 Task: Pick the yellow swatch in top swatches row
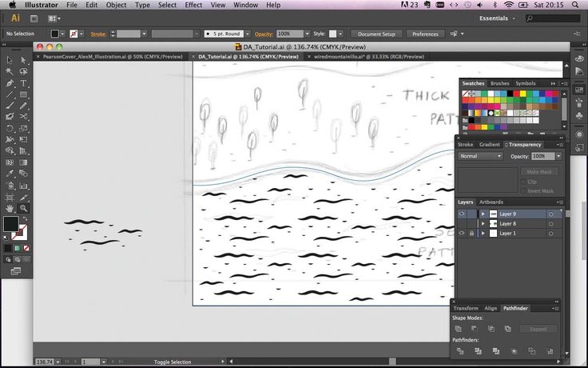(522, 94)
